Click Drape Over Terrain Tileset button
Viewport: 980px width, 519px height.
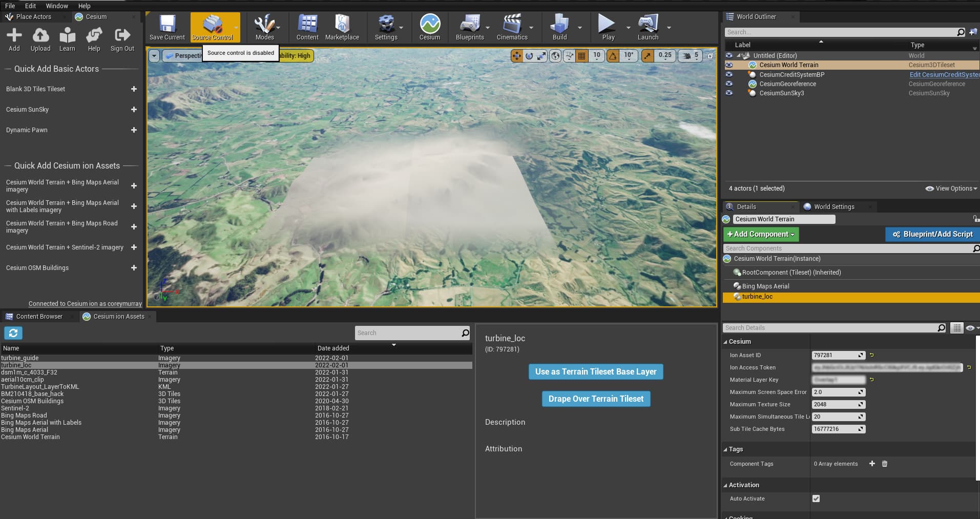coord(596,399)
